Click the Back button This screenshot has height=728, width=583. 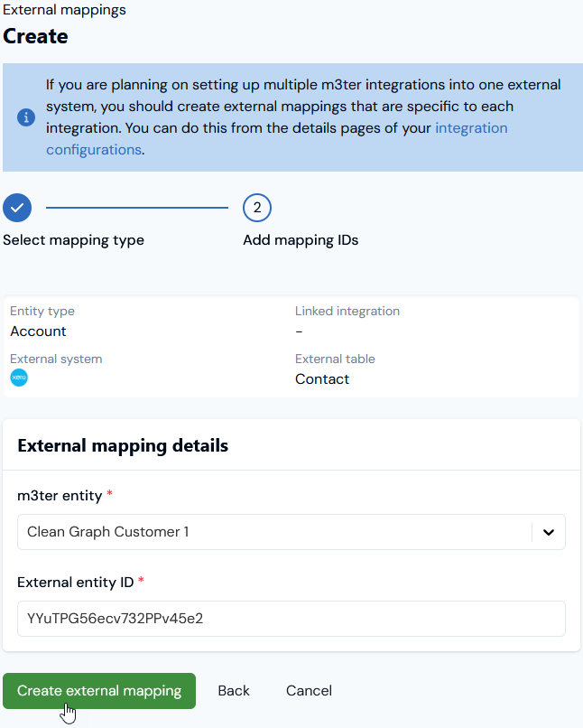coord(234,691)
